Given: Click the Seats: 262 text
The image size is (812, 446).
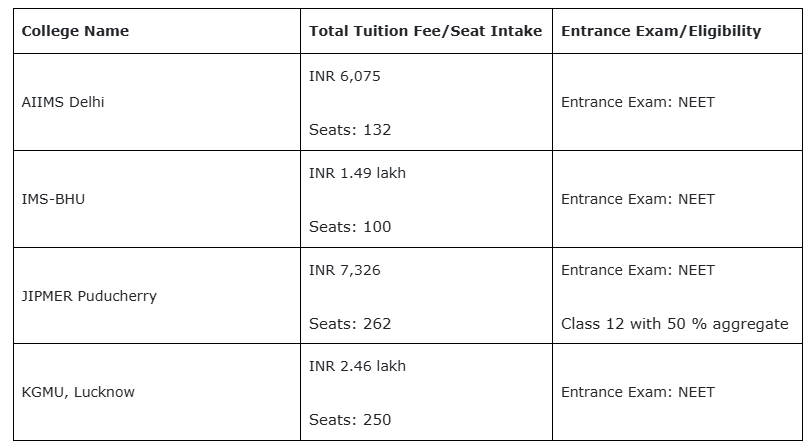Looking at the screenshot, I should point(350,324).
